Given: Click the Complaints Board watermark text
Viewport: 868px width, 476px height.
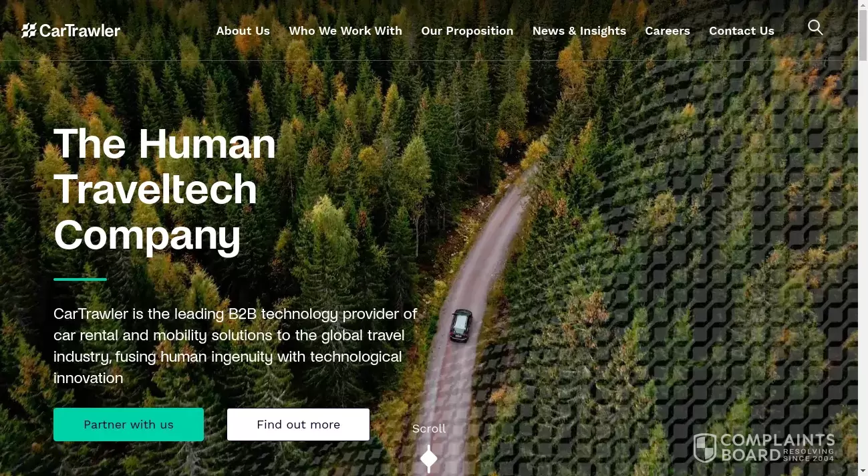Looking at the screenshot, I should pos(778,448).
